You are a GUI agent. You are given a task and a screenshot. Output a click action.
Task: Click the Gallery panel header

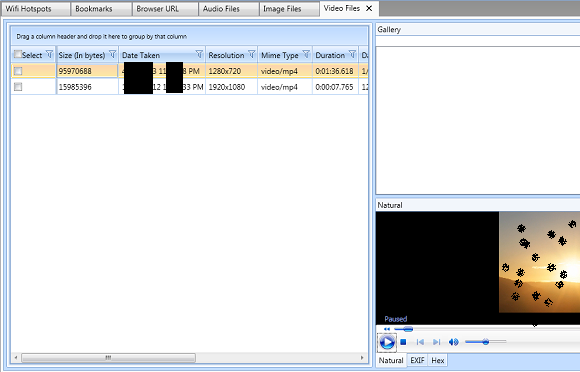tap(478, 30)
